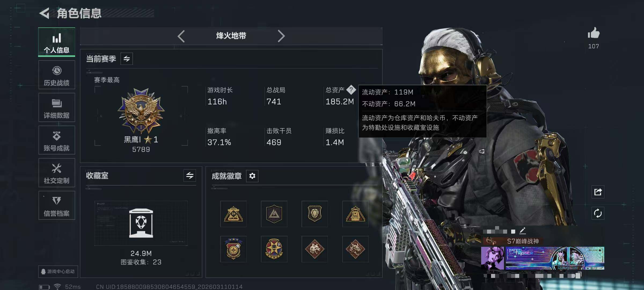The width and height of the screenshot is (644, 290).
Task: Click the share icon beside the character
Action: [598, 192]
